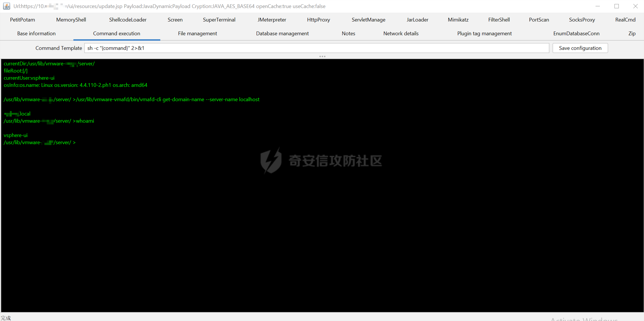
Task: Open the File management tab
Action: [x=197, y=34]
